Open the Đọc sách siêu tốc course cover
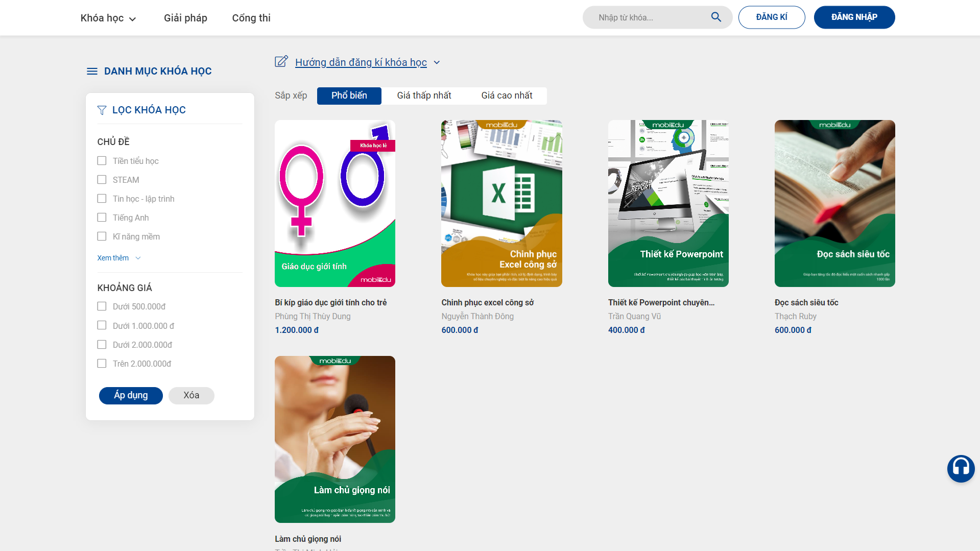This screenshot has width=980, height=551. click(834, 203)
